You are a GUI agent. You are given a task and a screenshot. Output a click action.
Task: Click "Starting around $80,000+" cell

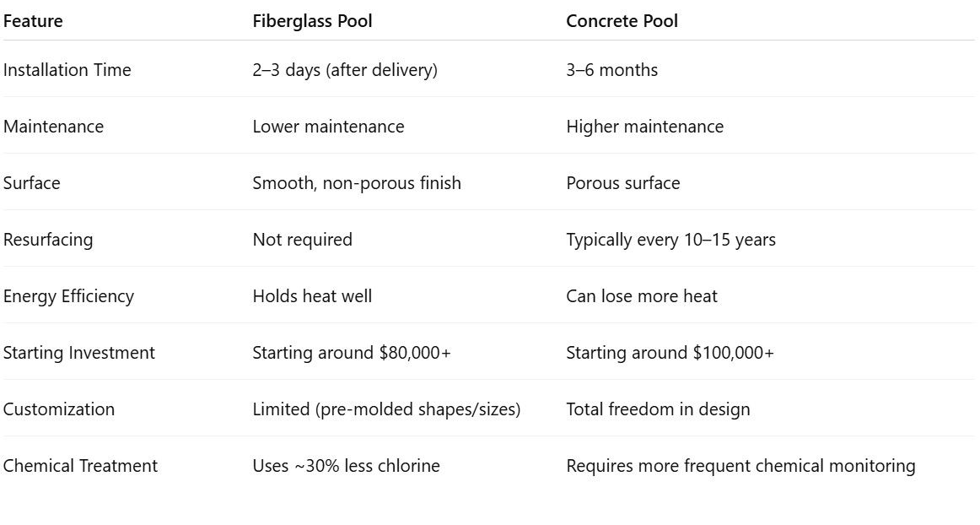(x=352, y=353)
